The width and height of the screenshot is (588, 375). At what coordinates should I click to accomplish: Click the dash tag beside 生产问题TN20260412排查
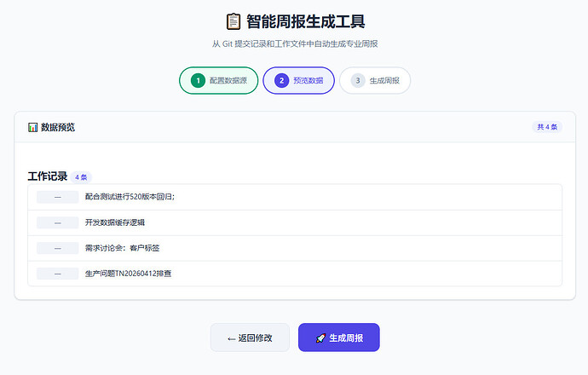(58, 274)
